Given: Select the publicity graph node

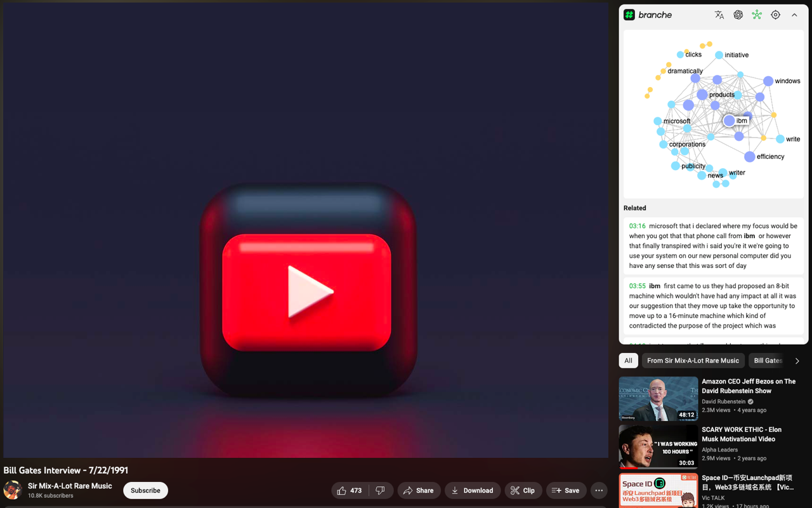Looking at the screenshot, I should [x=676, y=166].
